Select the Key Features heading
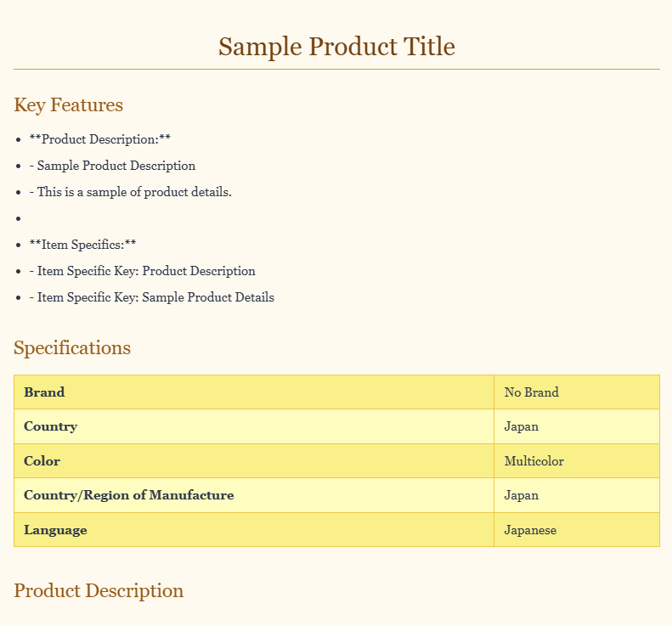Viewport: 672px width, 626px height. click(x=68, y=105)
